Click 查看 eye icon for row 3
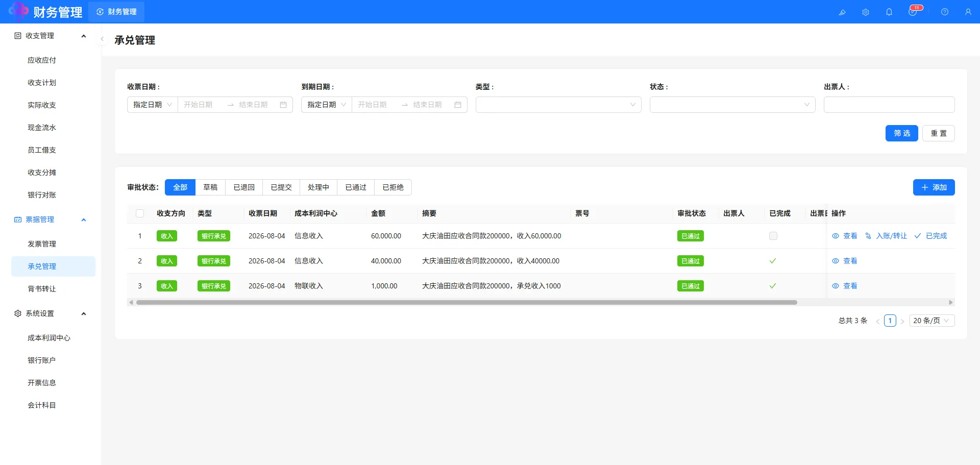Image resolution: width=980 pixels, height=465 pixels. click(836, 286)
